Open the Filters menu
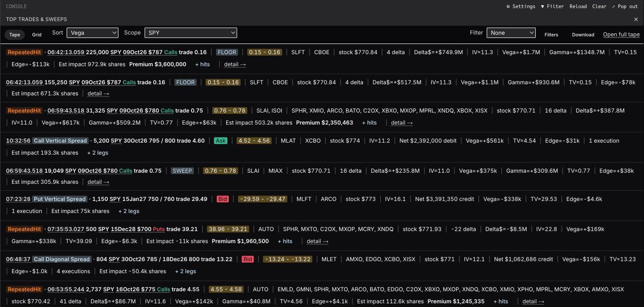The height and width of the screenshot is (307, 644). 551,35
